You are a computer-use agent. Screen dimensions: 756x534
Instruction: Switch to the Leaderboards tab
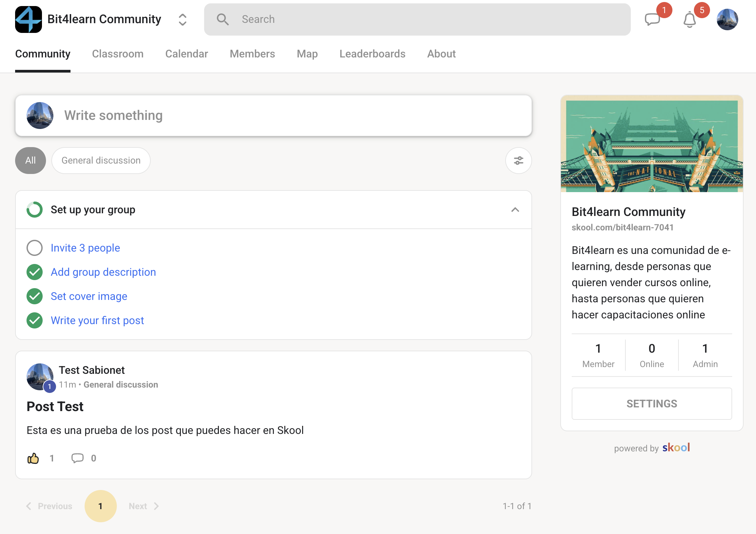tap(372, 54)
